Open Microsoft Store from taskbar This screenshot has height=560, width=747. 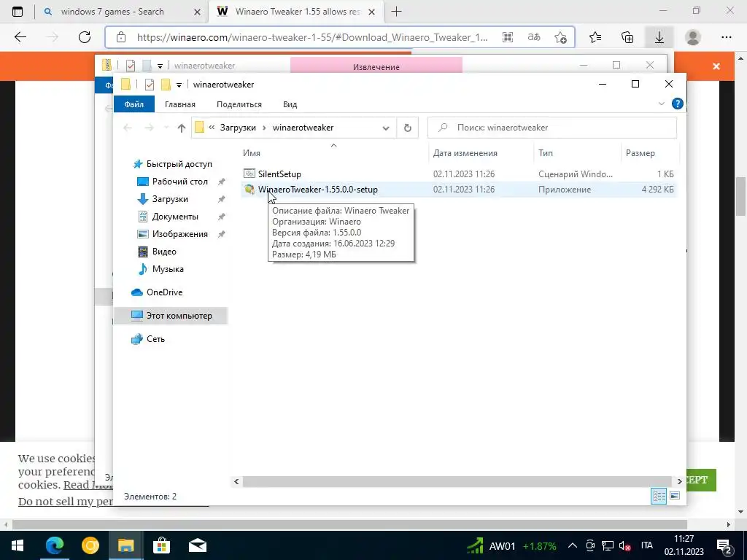point(161,545)
